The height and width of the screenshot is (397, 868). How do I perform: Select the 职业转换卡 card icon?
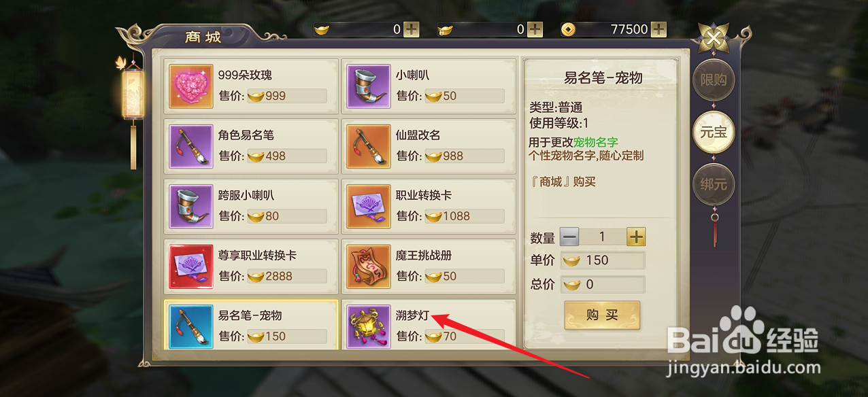(368, 206)
